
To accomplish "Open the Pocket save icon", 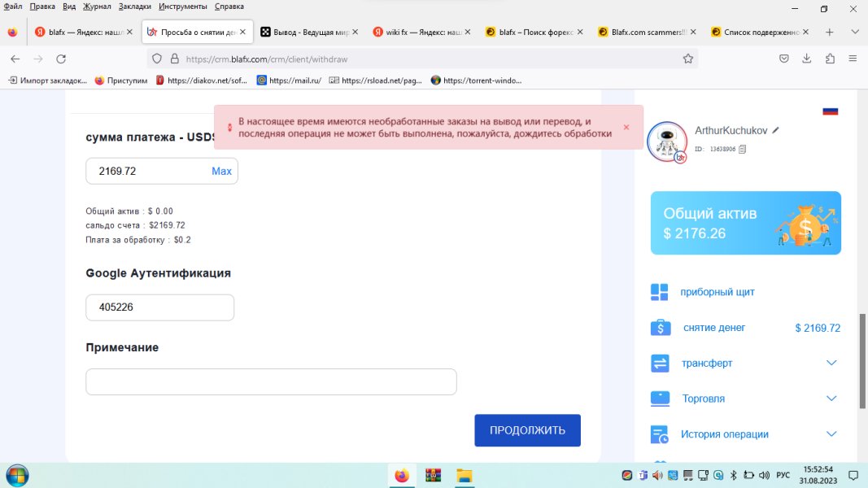I will [x=784, y=59].
